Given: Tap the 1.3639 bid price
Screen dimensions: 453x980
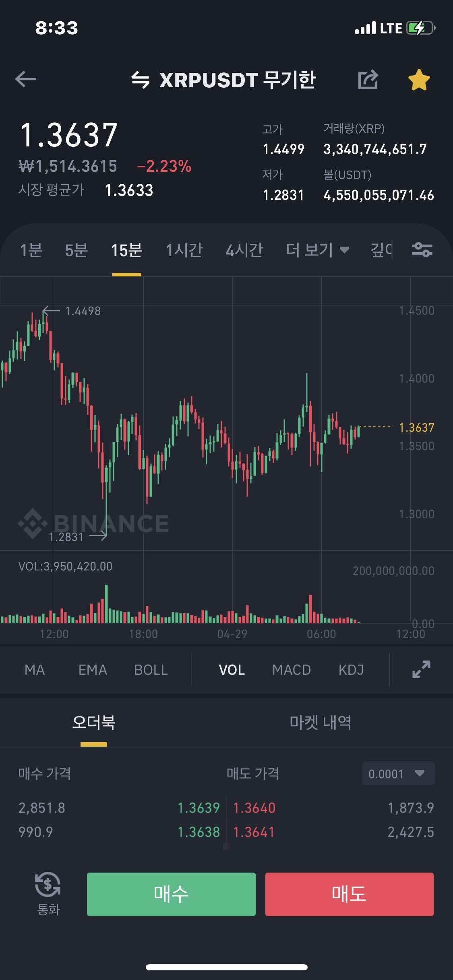Looking at the screenshot, I should click(199, 807).
